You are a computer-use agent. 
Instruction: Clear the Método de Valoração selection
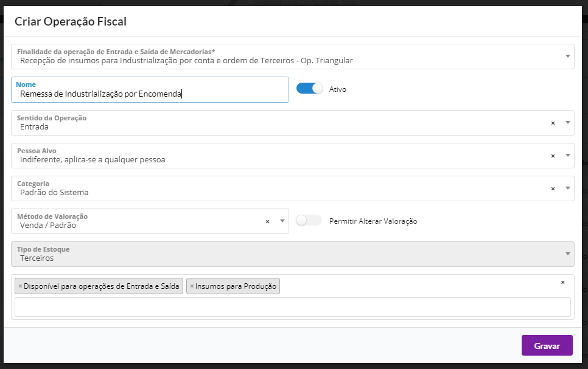click(x=267, y=221)
